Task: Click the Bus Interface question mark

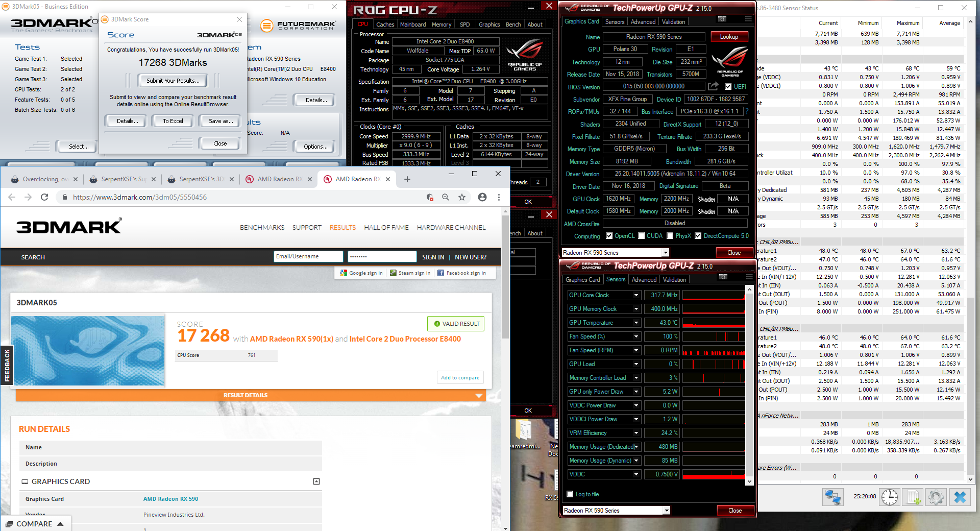Action: click(x=747, y=111)
